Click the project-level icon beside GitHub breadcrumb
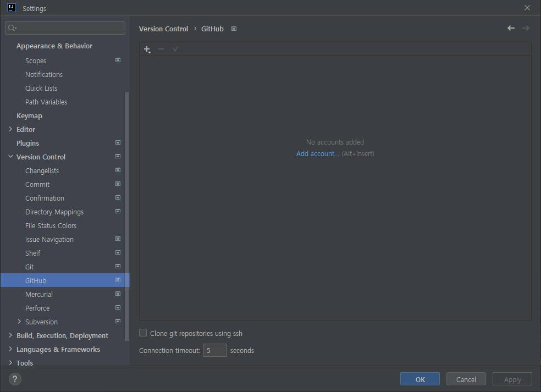The width and height of the screenshot is (541, 392). [234, 29]
